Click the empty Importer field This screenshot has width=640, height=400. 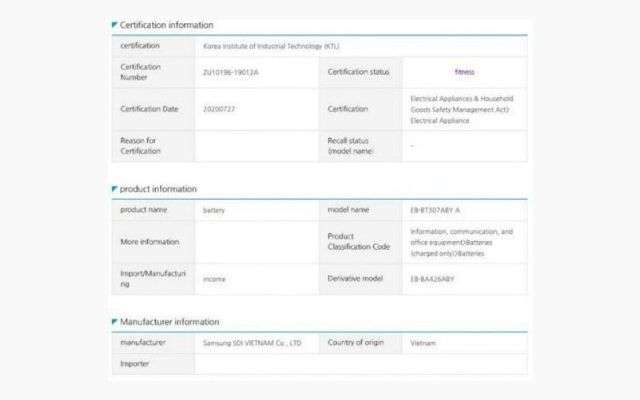click(x=360, y=364)
